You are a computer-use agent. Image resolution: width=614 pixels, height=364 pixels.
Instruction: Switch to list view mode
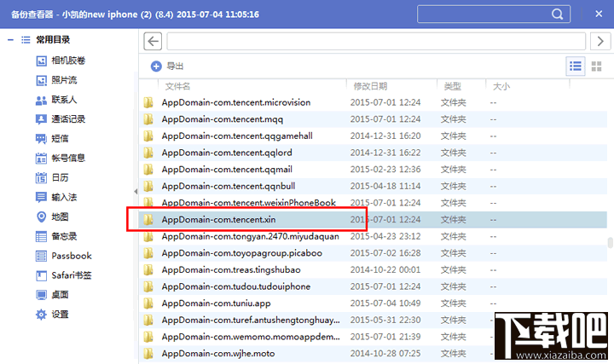coord(576,66)
